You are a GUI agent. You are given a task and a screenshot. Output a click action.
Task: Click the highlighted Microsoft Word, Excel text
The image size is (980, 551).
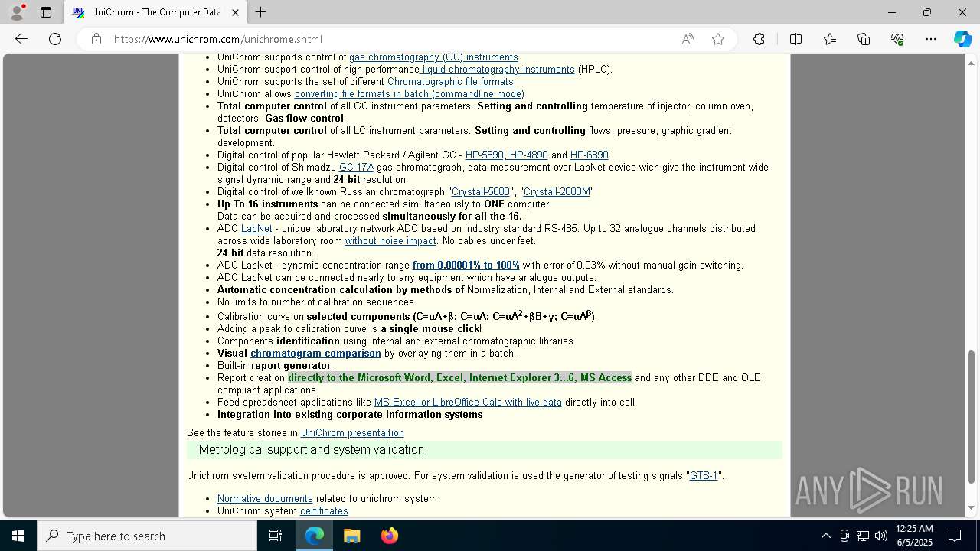pos(459,378)
